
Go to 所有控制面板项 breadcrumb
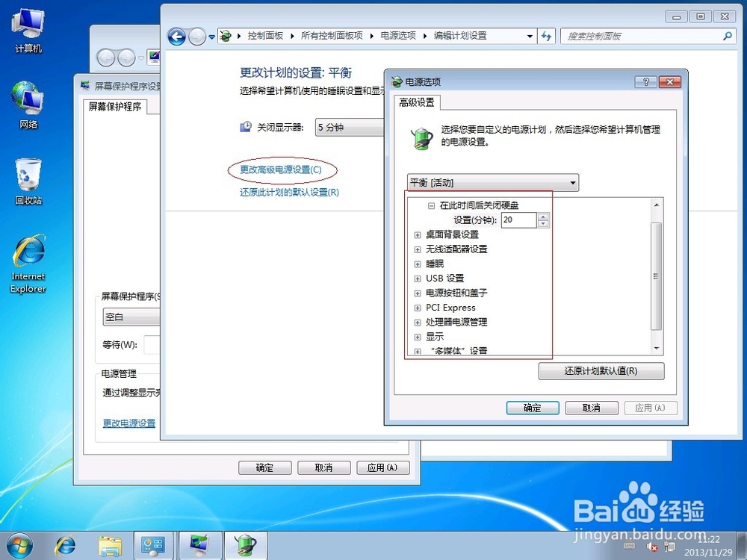[332, 36]
